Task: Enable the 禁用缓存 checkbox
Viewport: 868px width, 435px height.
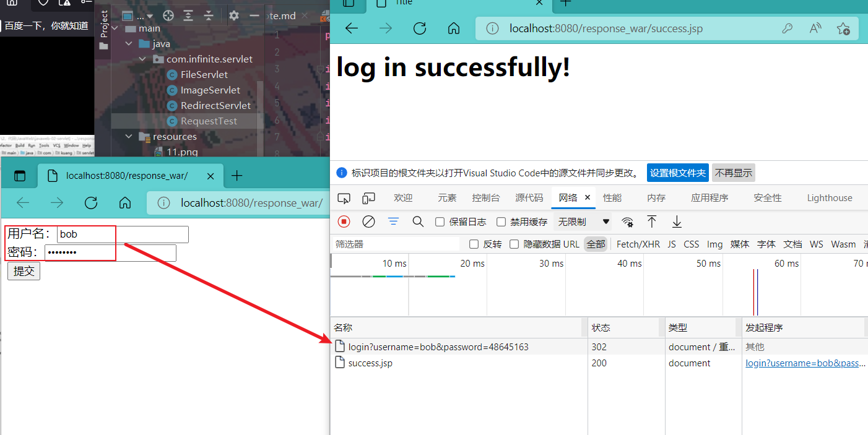Action: pyautogui.click(x=501, y=222)
